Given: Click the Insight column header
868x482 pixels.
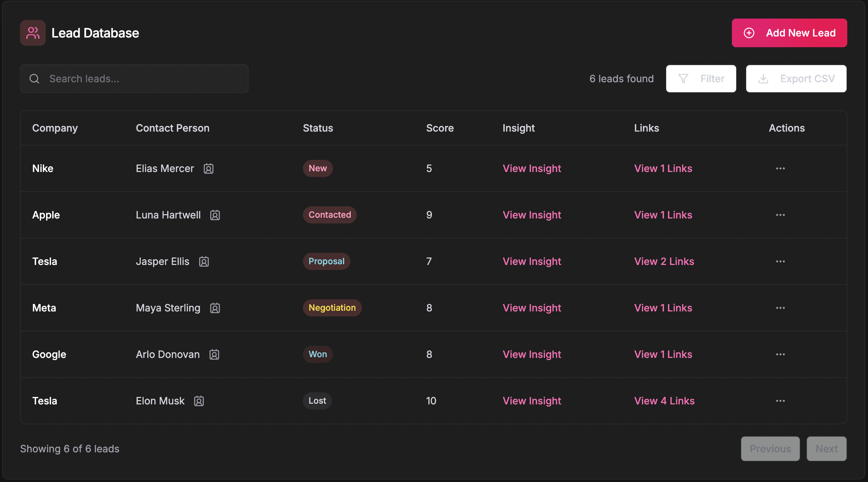Looking at the screenshot, I should tap(519, 128).
